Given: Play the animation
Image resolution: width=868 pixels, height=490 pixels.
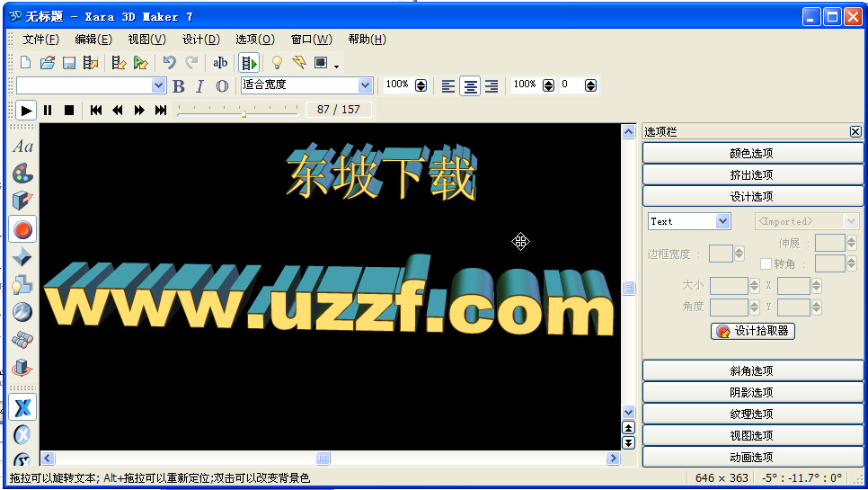Looking at the screenshot, I should pos(26,111).
